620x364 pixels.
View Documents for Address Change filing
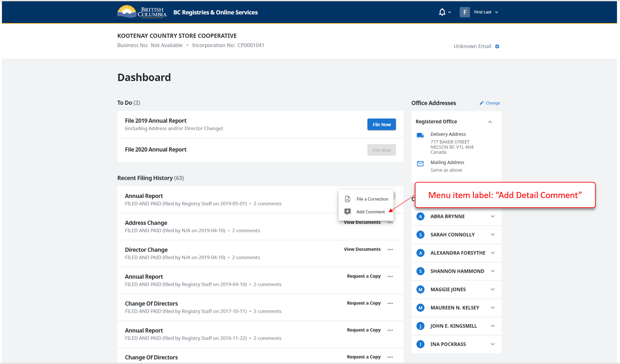[362, 223]
